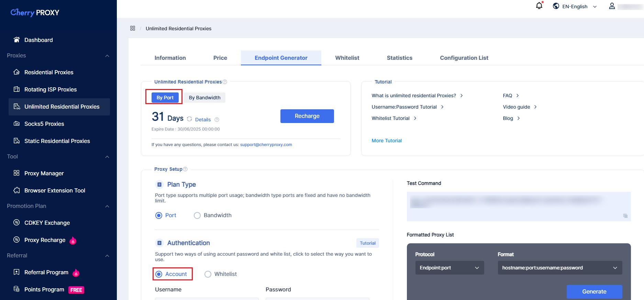Click the CDKEY Exchange icon

point(16,222)
